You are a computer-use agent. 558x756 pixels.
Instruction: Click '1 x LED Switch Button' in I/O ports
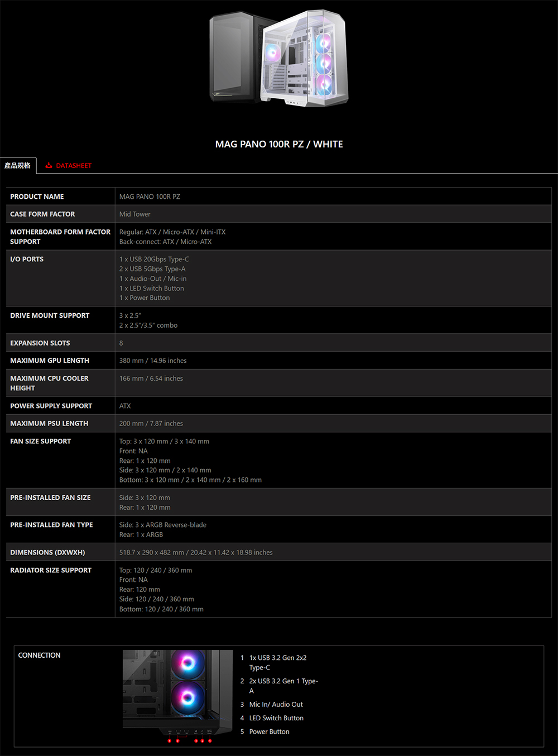coord(151,289)
